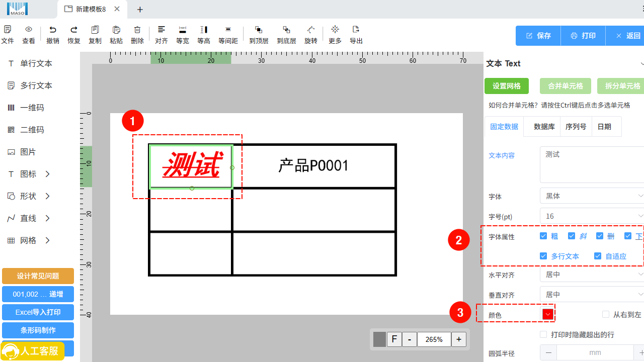Image resolution: width=644 pixels, height=362 pixels.
Task: Click the 撤销 undo icon
Action: (52, 34)
